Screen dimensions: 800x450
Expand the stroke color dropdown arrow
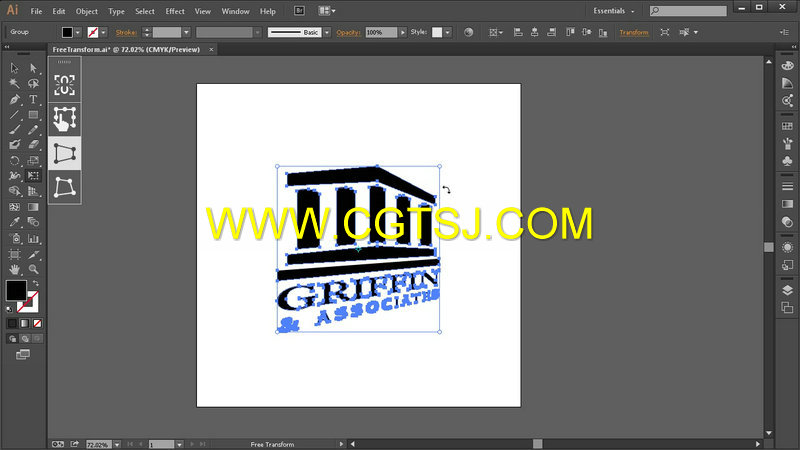(104, 32)
